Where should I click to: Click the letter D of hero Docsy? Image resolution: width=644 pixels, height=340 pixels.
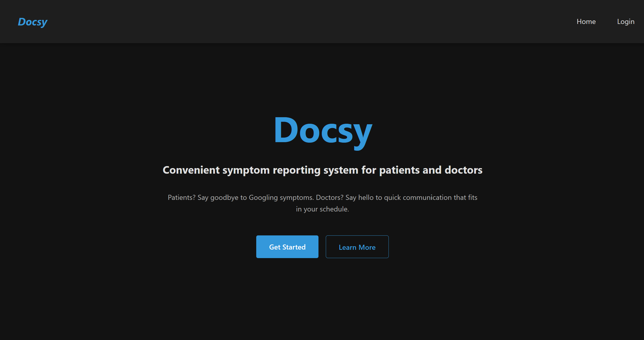[286, 130]
